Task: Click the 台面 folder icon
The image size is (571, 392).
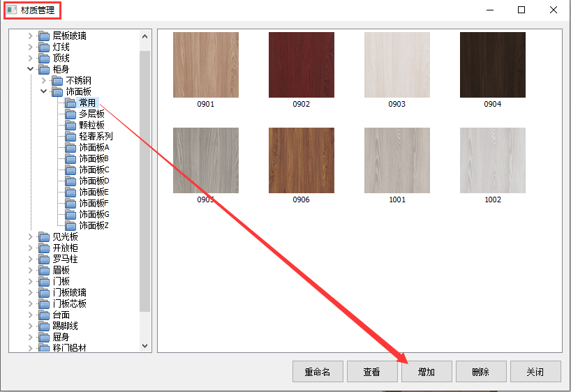Action: click(x=44, y=315)
